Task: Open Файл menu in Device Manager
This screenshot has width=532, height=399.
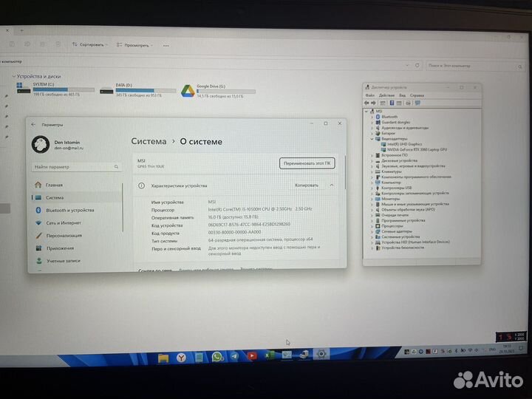Action: tap(370, 95)
